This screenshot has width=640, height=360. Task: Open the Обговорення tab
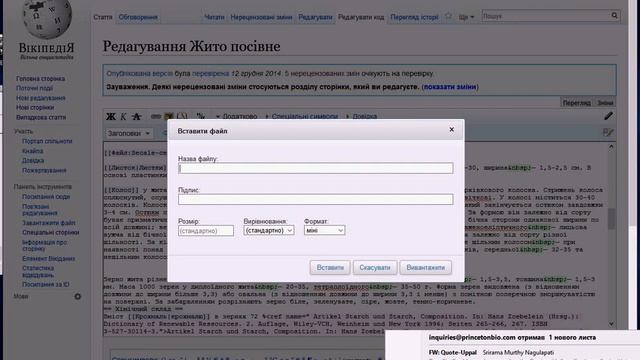click(138, 17)
